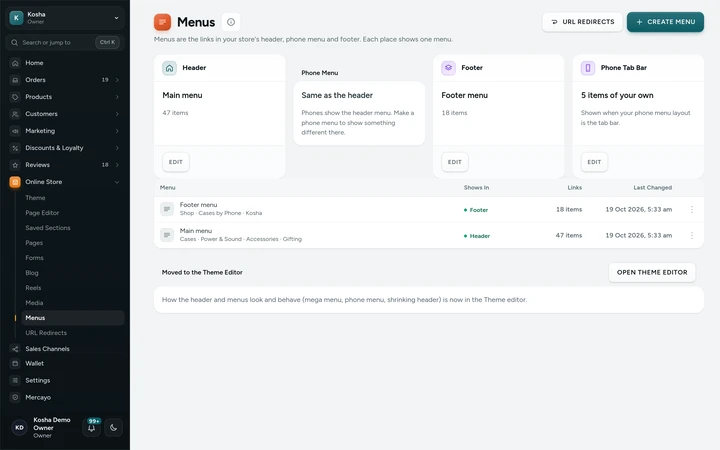This screenshot has height=450, width=720.
Task: Toggle dark mode moon icon
Action: [113, 428]
